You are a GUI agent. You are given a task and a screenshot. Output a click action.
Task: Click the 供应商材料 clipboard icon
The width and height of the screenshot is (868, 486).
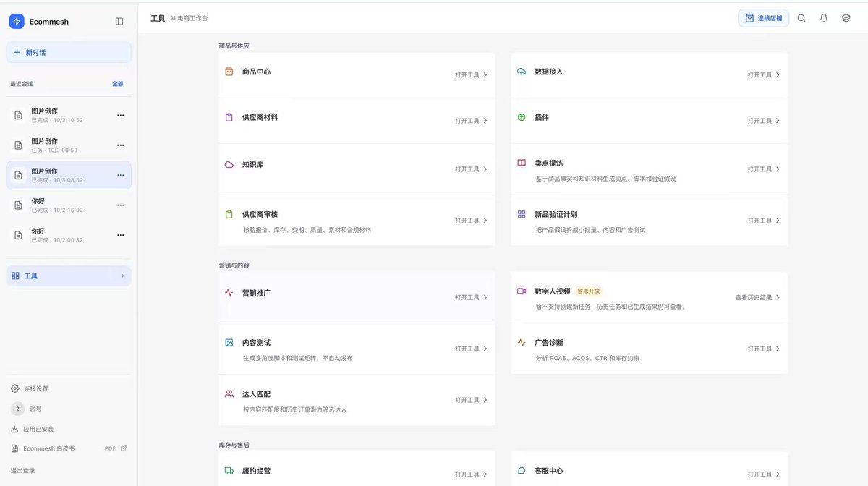pyautogui.click(x=229, y=117)
